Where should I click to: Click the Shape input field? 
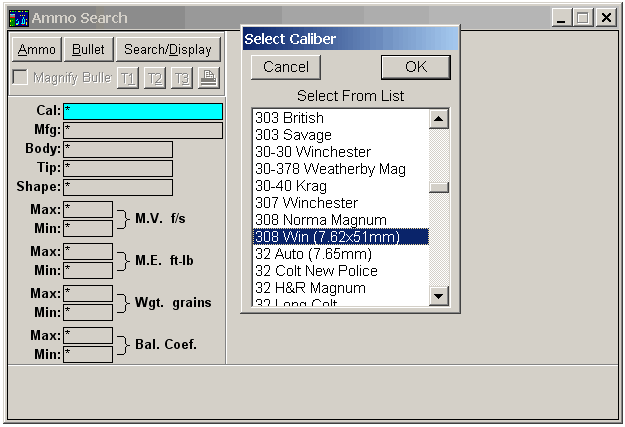(x=118, y=187)
